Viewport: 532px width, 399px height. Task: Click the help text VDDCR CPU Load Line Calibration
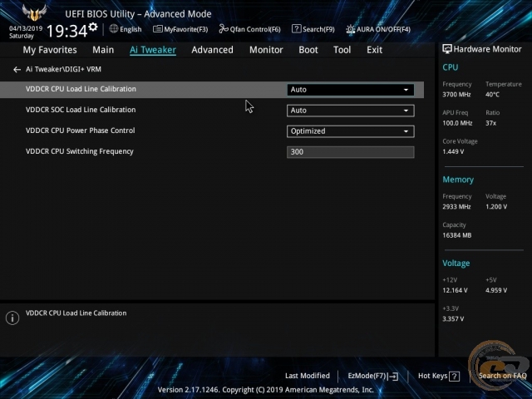[x=76, y=313]
